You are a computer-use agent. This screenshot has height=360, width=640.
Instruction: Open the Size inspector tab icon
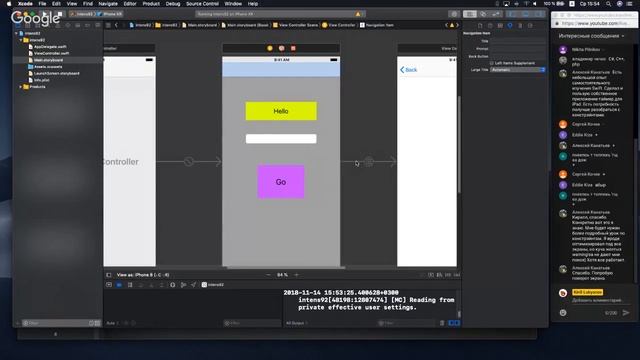520,25
